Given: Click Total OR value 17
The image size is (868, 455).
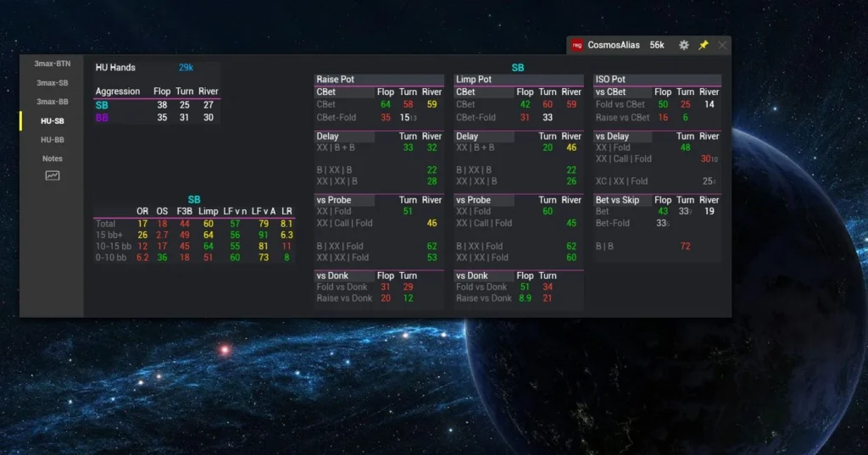Looking at the screenshot, I should 142,224.
